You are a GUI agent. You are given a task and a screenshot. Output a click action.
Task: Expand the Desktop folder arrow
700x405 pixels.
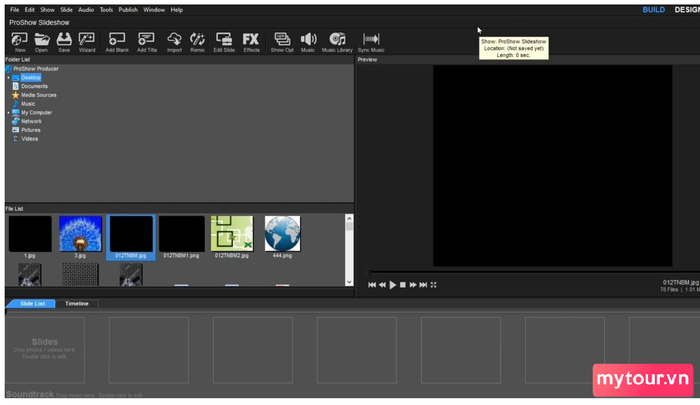coord(8,78)
